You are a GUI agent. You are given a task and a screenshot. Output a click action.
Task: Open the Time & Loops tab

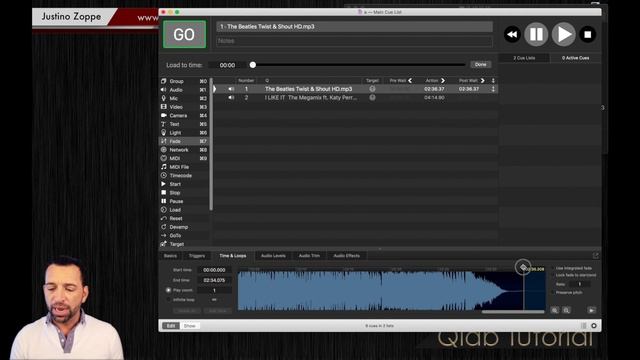pos(233,256)
